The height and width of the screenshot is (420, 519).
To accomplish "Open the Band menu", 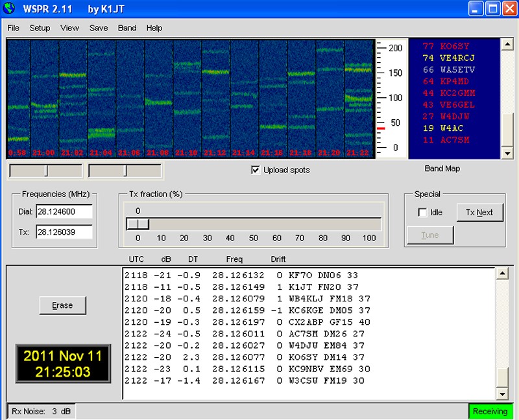I will coord(127,28).
